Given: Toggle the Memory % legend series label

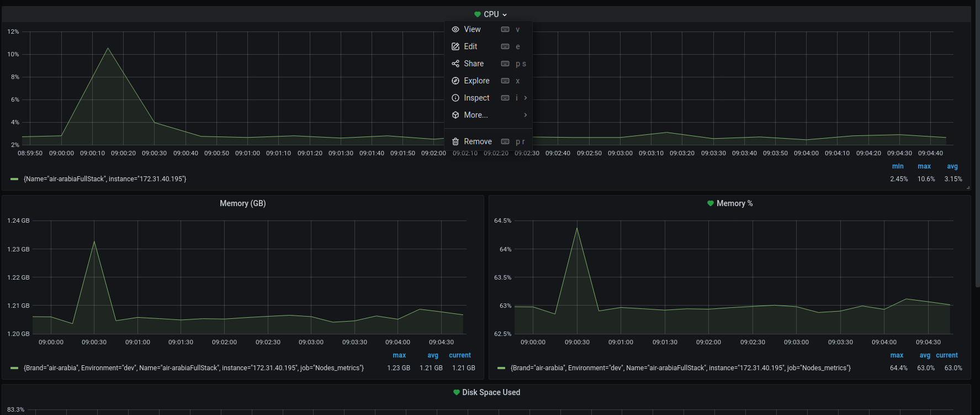Looking at the screenshot, I should pos(680,368).
